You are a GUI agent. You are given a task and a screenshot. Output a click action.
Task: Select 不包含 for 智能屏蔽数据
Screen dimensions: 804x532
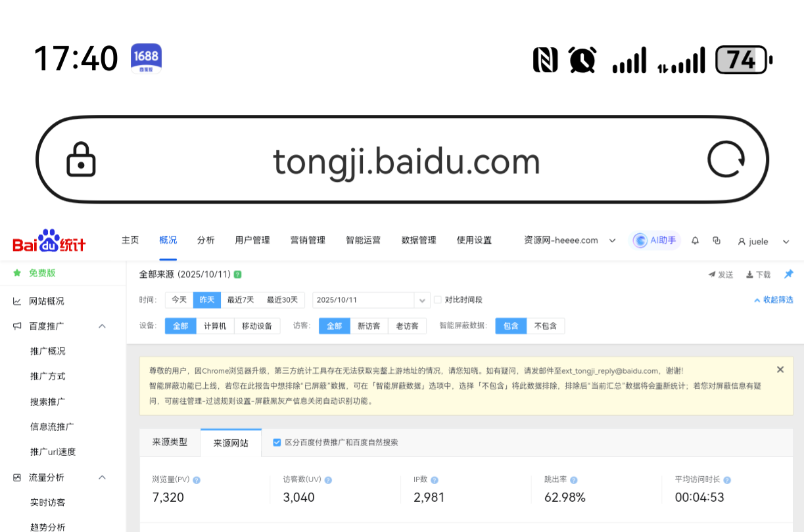545,326
